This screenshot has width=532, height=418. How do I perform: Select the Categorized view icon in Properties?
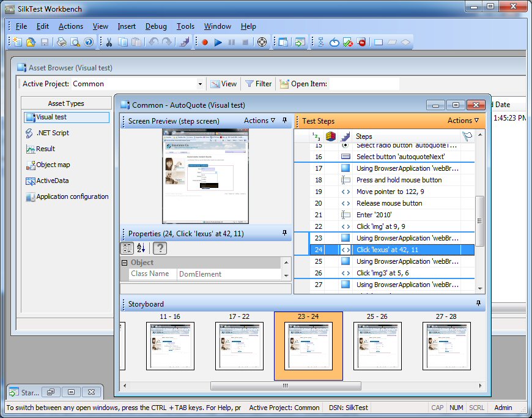coord(127,248)
